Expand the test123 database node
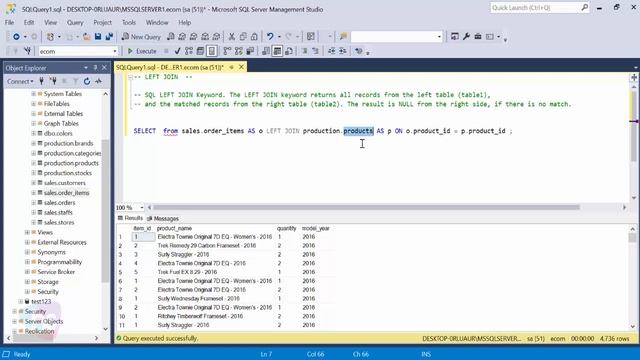The height and width of the screenshot is (360, 640). [21, 301]
